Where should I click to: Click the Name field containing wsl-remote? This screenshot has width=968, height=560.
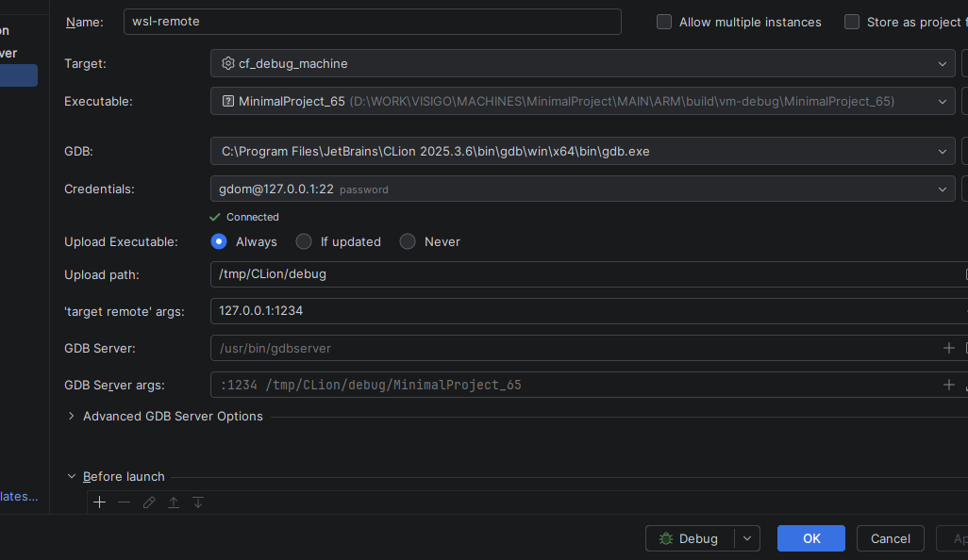pyautogui.click(x=373, y=22)
